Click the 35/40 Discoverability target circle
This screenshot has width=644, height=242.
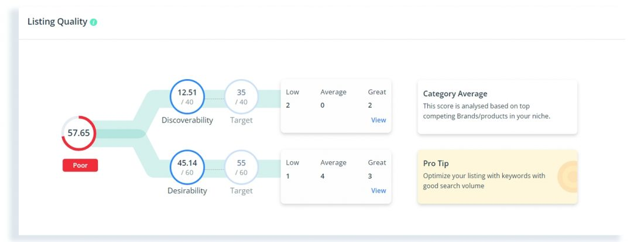[241, 97]
